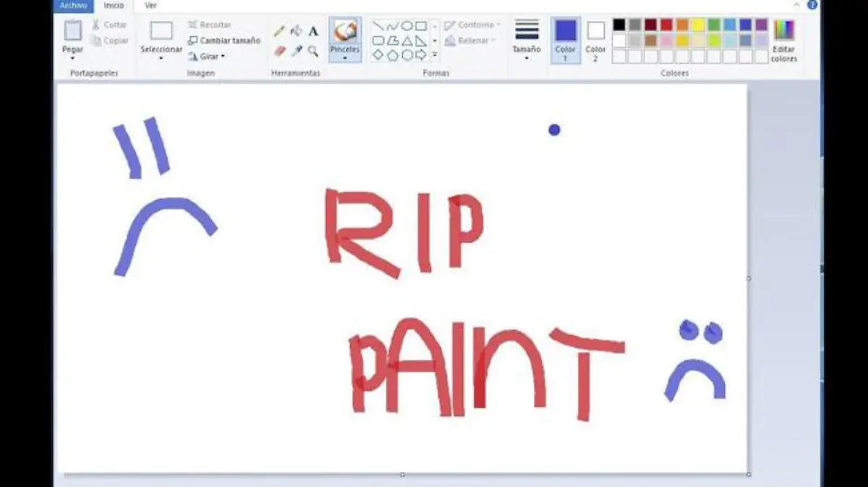Screen dimensions: 868x487
Task: Activate the Color picker eyedropper
Action: [296, 51]
